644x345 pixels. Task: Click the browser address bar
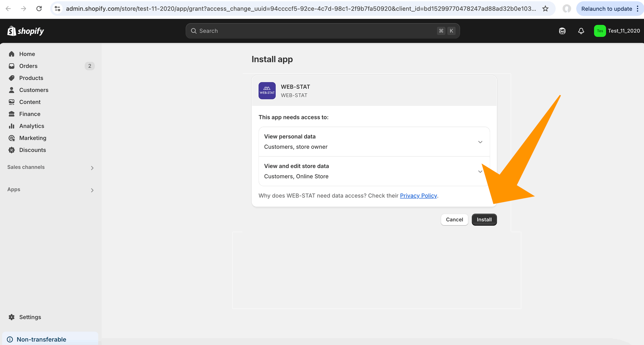pos(301,9)
